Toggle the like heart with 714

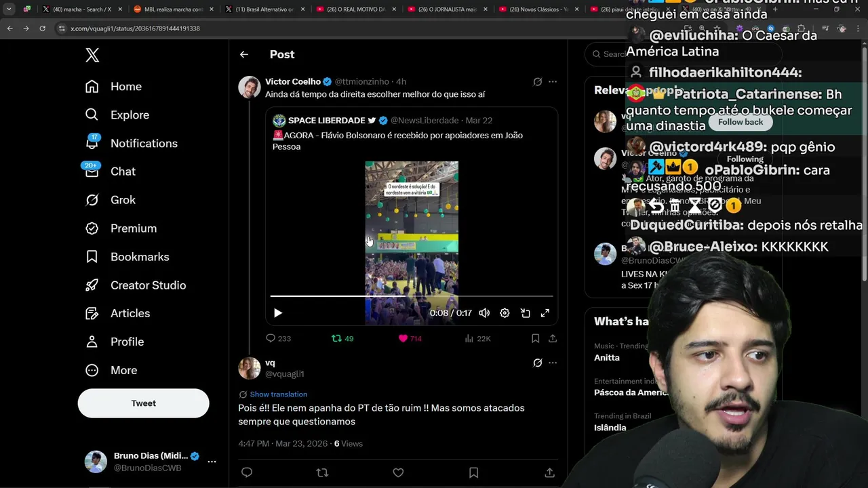pyautogui.click(x=410, y=338)
